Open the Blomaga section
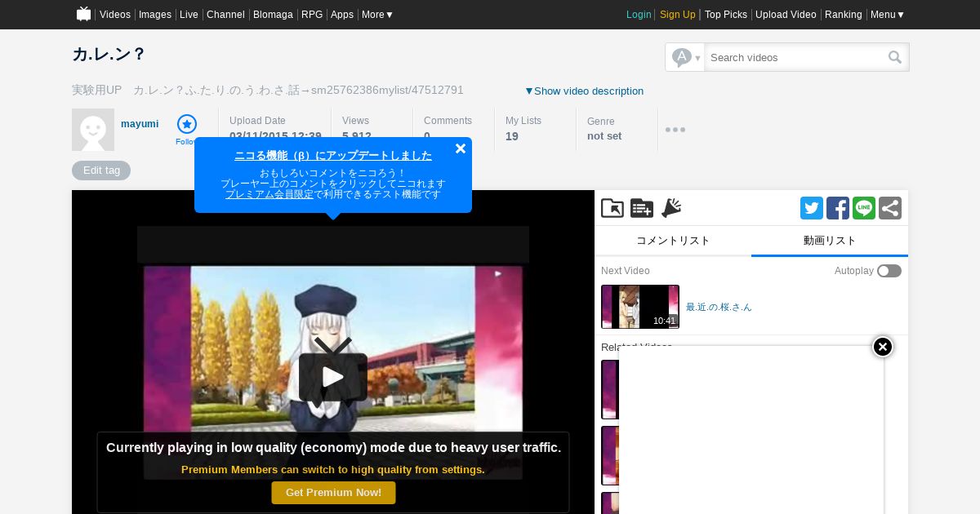This screenshot has height=514, width=980. tap(273, 15)
